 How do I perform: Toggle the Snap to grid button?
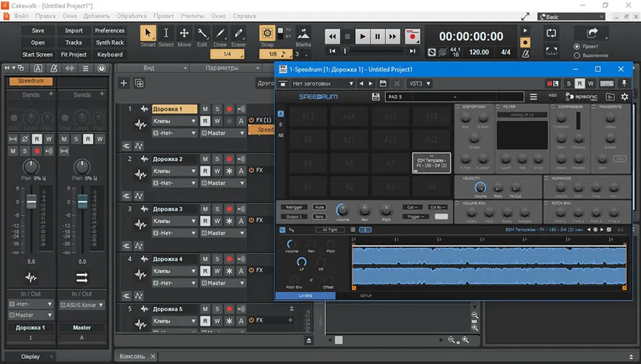(x=267, y=33)
